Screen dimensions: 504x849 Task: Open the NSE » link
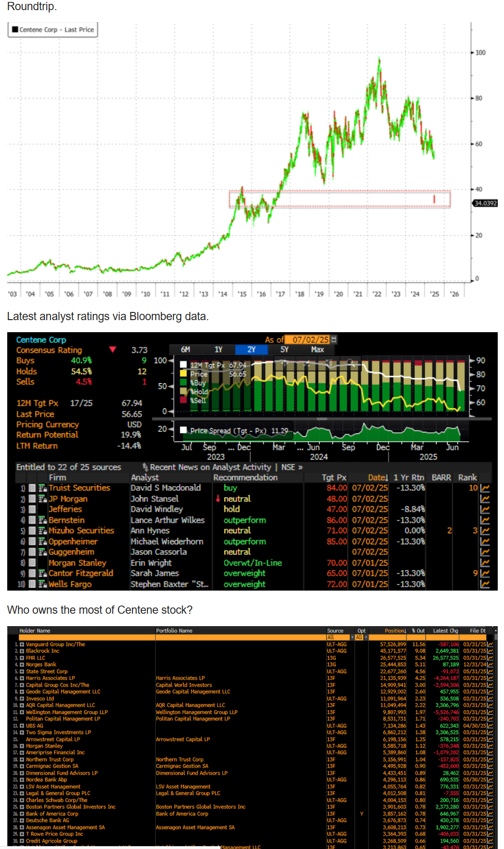point(292,467)
